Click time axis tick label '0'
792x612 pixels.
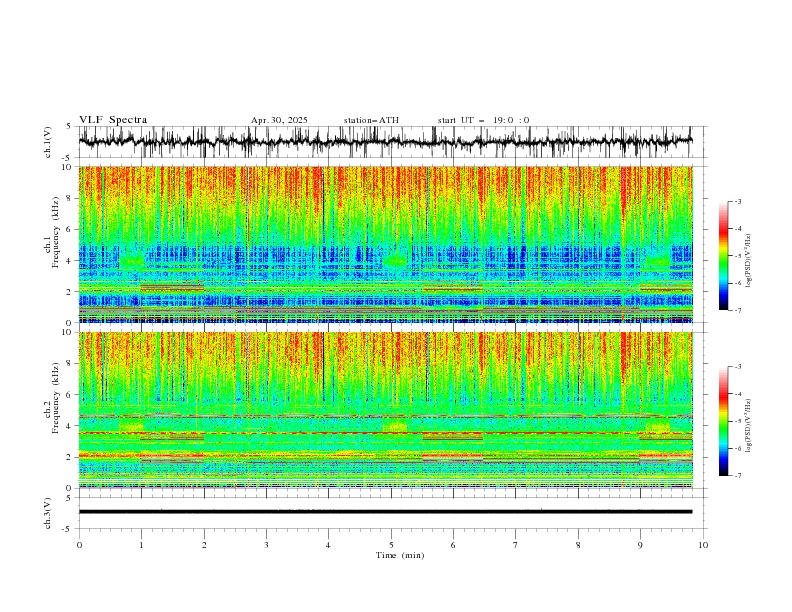79,545
